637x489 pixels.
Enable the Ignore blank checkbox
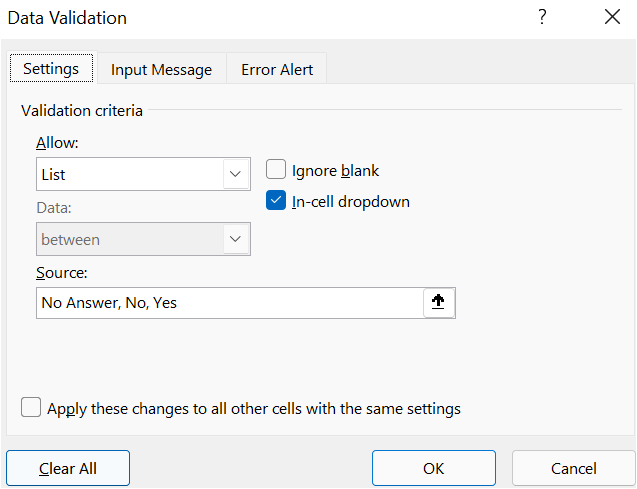(277, 170)
